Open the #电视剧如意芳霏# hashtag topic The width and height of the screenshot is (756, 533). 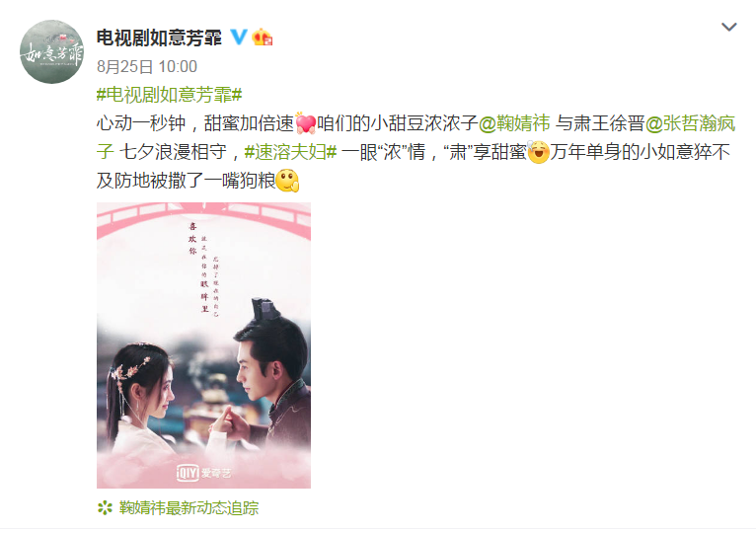coord(169,95)
